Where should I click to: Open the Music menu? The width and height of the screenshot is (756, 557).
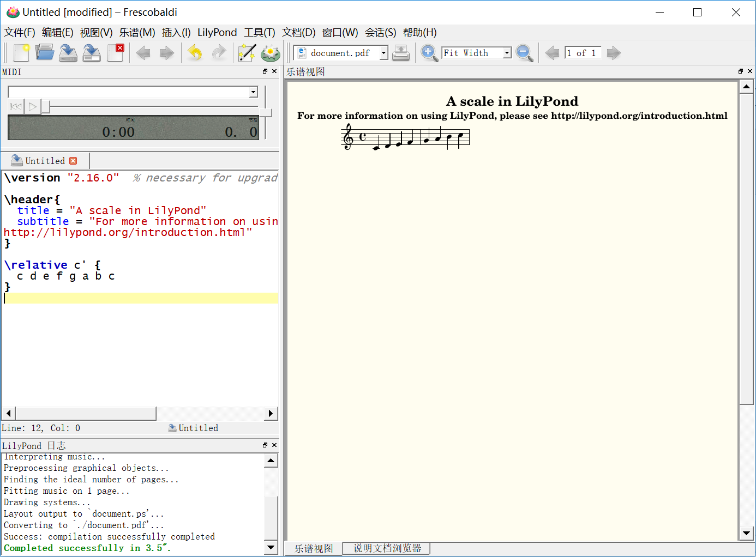click(x=137, y=33)
